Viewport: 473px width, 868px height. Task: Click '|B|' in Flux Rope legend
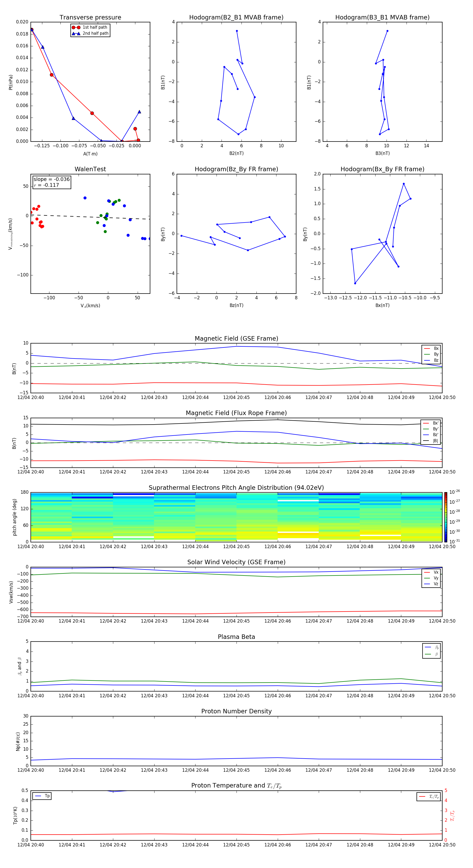(x=431, y=441)
